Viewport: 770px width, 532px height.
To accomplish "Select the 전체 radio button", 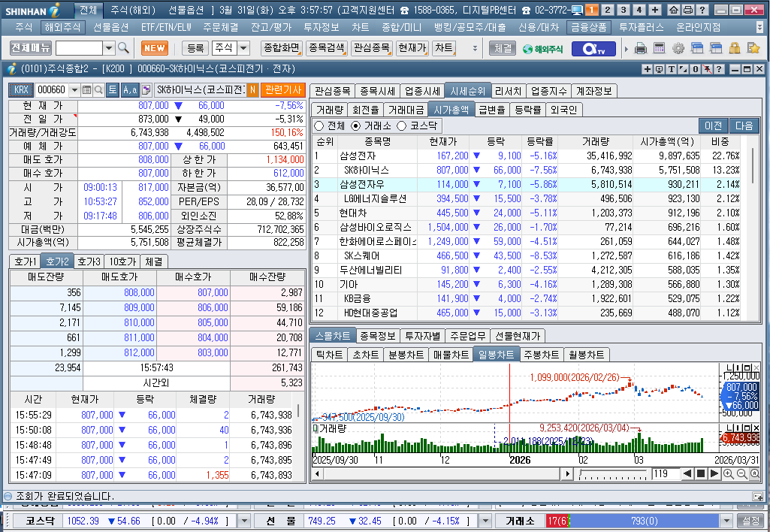I will pyautogui.click(x=319, y=125).
